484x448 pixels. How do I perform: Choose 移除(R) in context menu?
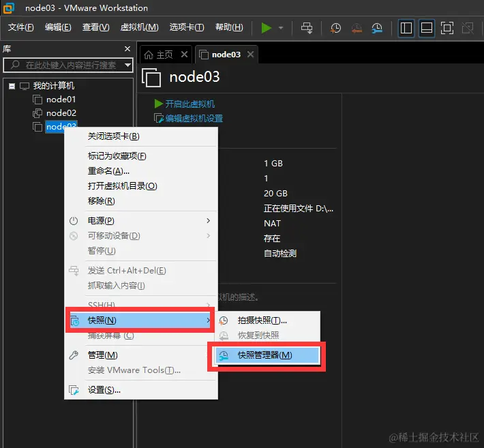[141, 201]
